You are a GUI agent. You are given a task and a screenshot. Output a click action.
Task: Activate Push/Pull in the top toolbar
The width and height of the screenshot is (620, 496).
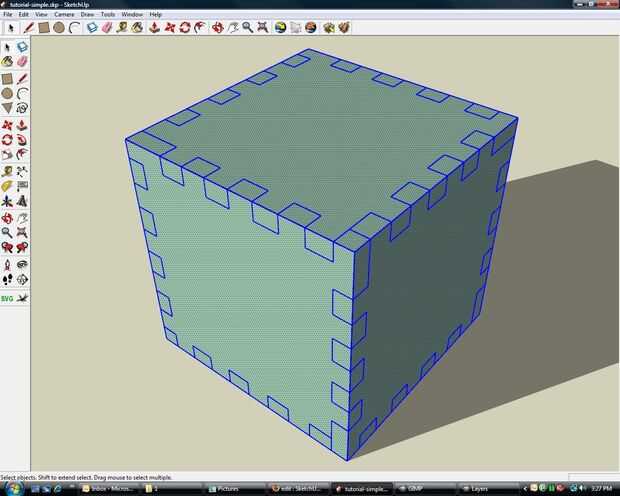(x=155, y=28)
